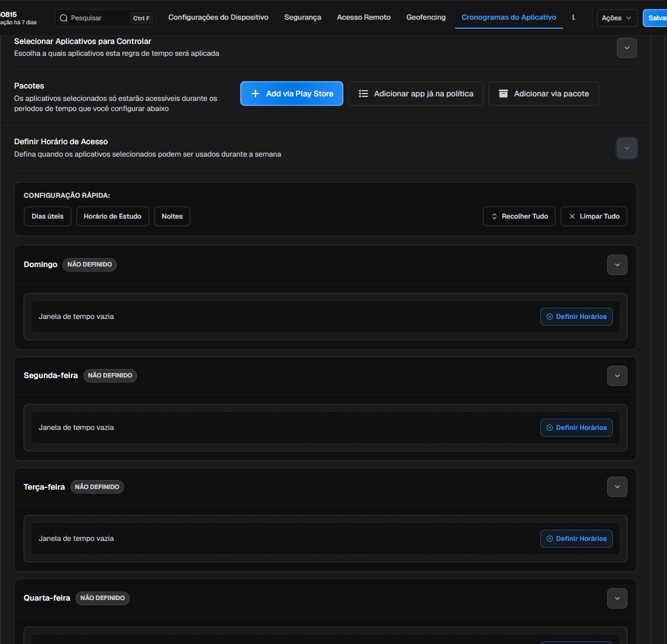
Task: Open the Ações dropdown menu
Action: pos(617,18)
